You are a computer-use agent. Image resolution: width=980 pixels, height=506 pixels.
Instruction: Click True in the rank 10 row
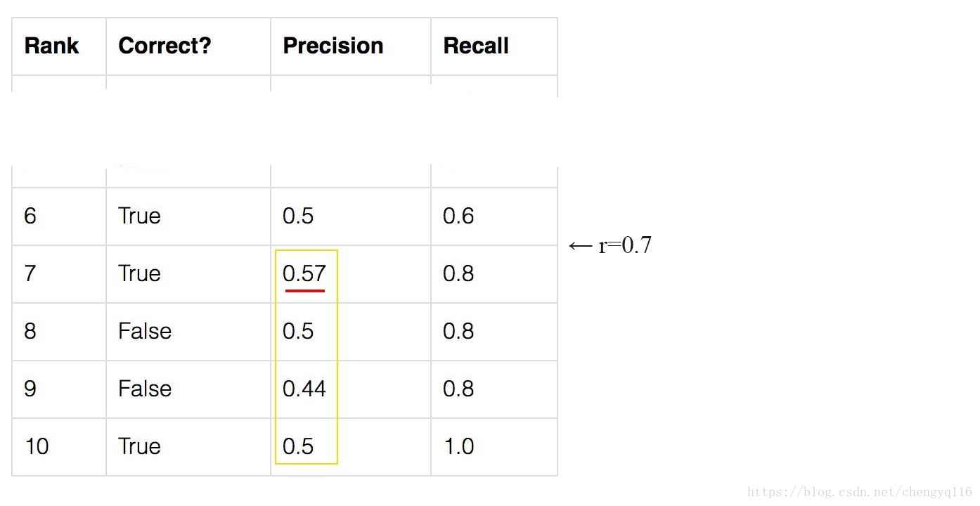pyautogui.click(x=139, y=446)
